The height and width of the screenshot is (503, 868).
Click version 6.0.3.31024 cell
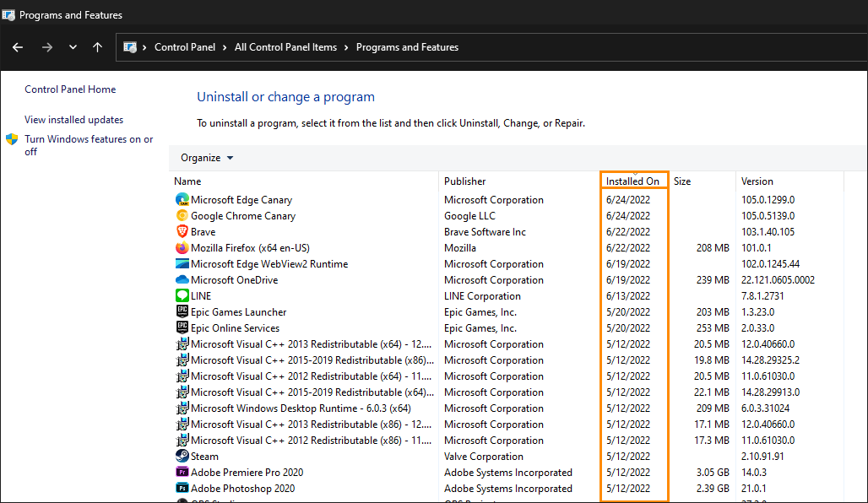tap(766, 408)
